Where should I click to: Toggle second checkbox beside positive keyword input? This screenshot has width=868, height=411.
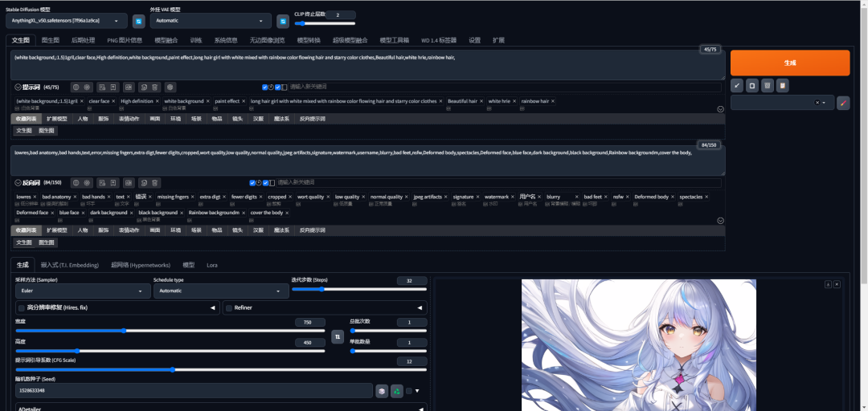[x=278, y=87]
